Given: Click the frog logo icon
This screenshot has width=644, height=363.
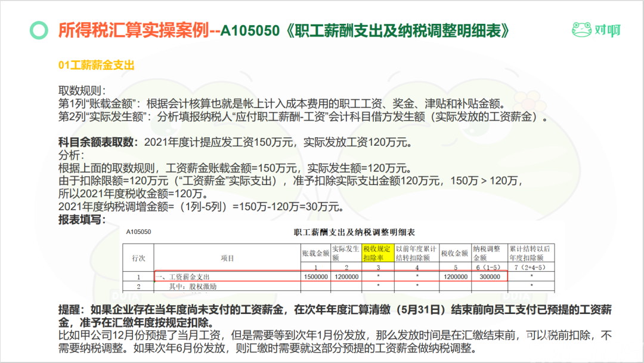Looking at the screenshot, I should [581, 30].
